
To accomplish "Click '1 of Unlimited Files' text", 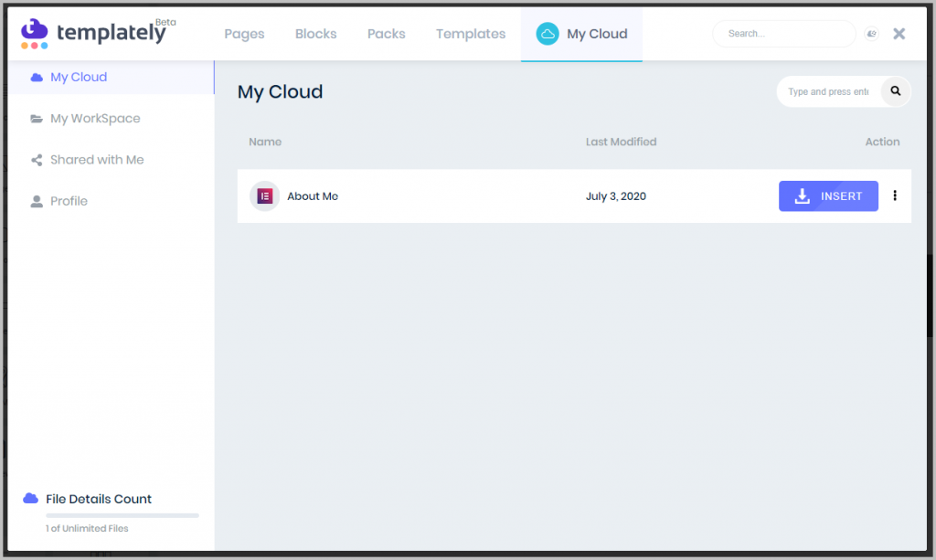I will pyautogui.click(x=87, y=528).
